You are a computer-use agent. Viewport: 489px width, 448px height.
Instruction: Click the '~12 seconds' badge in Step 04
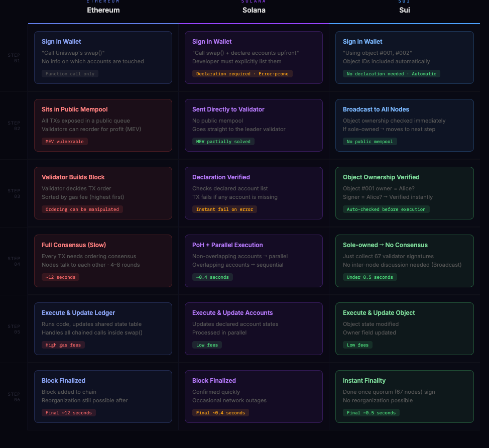[61, 277]
